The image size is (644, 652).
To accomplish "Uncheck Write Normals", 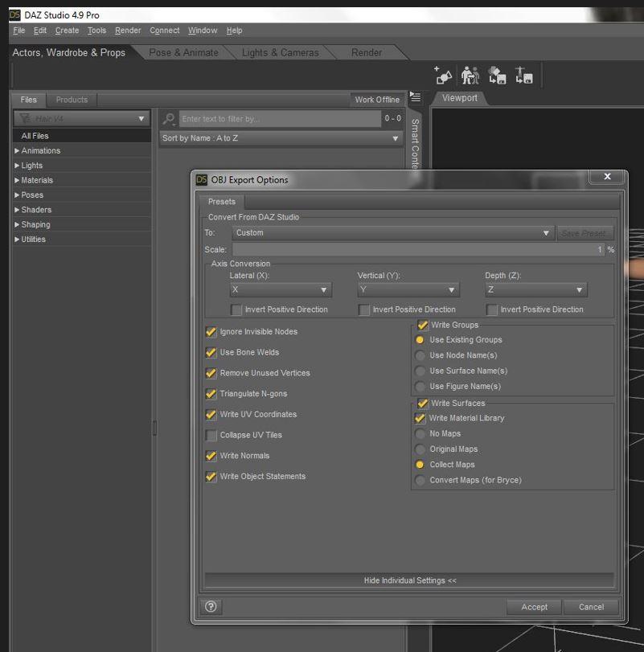I will click(211, 456).
